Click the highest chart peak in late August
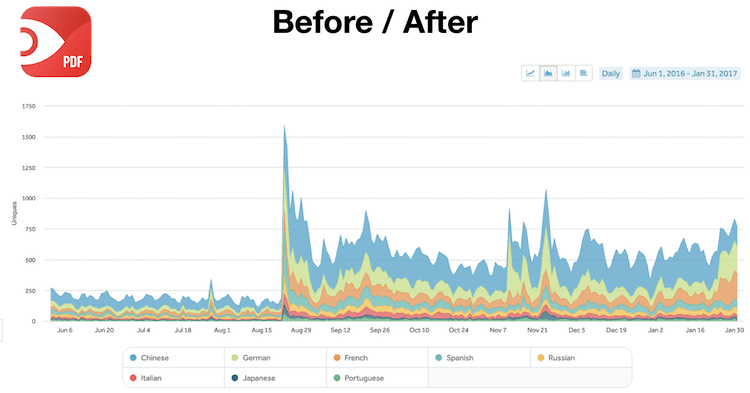The width and height of the screenshot is (750, 393). click(x=284, y=126)
